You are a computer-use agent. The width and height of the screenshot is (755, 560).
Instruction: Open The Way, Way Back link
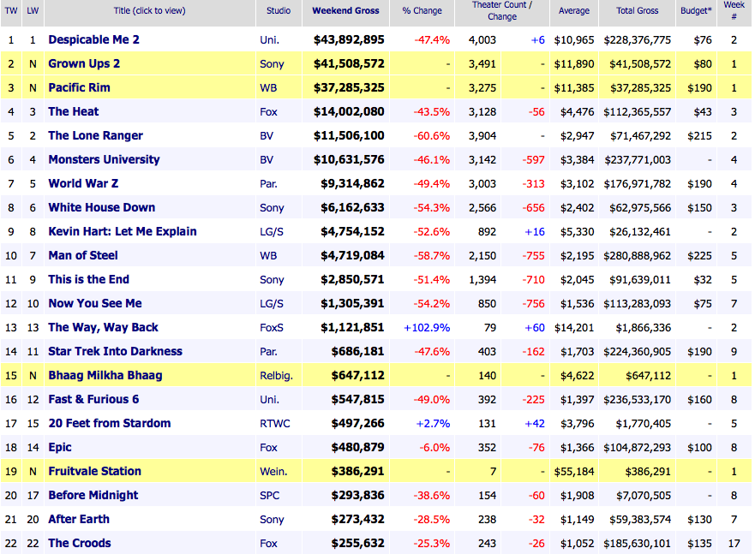103,328
